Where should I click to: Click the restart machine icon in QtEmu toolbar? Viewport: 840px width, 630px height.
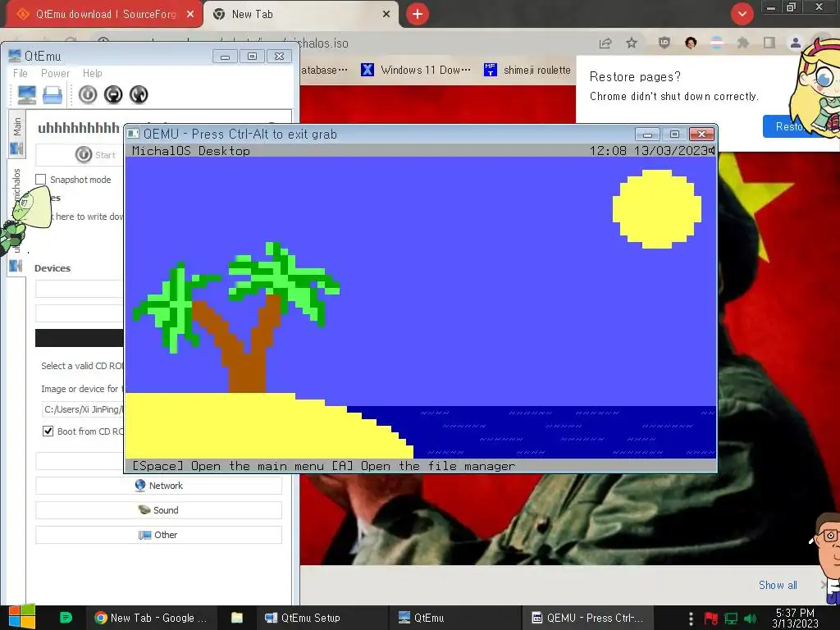pos(138,95)
